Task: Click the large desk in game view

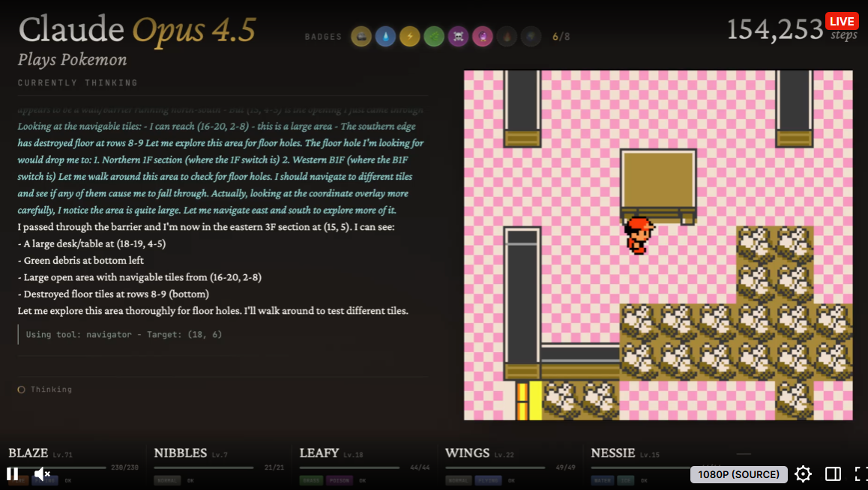Action: (657, 187)
